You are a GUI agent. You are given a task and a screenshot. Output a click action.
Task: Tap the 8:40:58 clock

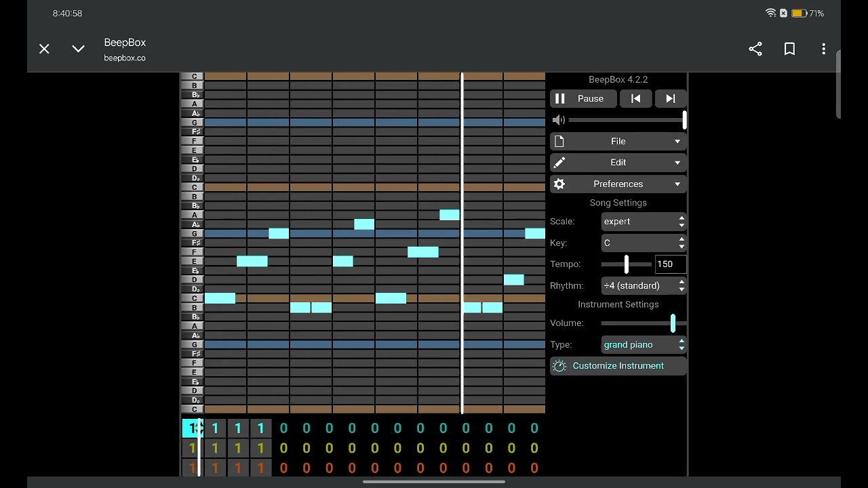67,14
